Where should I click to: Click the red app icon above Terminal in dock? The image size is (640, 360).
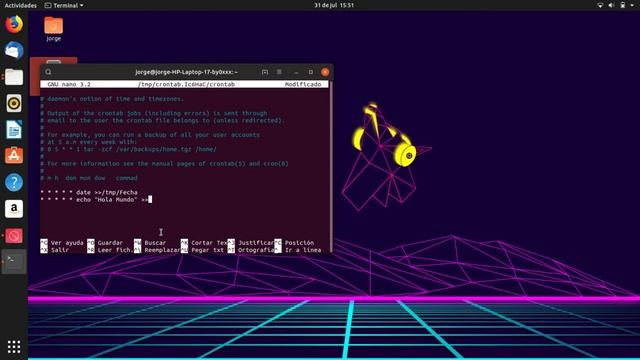pos(14,236)
